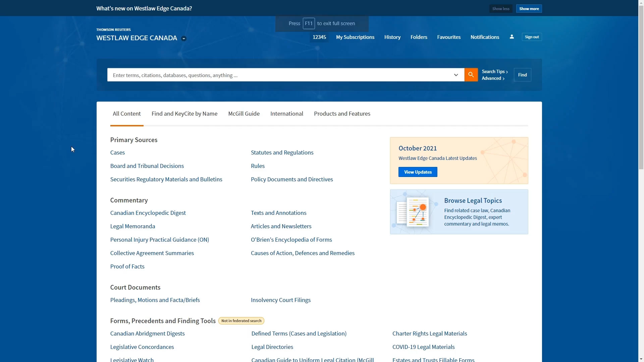
Task: Click the Search magnifier icon
Action: pyautogui.click(x=471, y=75)
